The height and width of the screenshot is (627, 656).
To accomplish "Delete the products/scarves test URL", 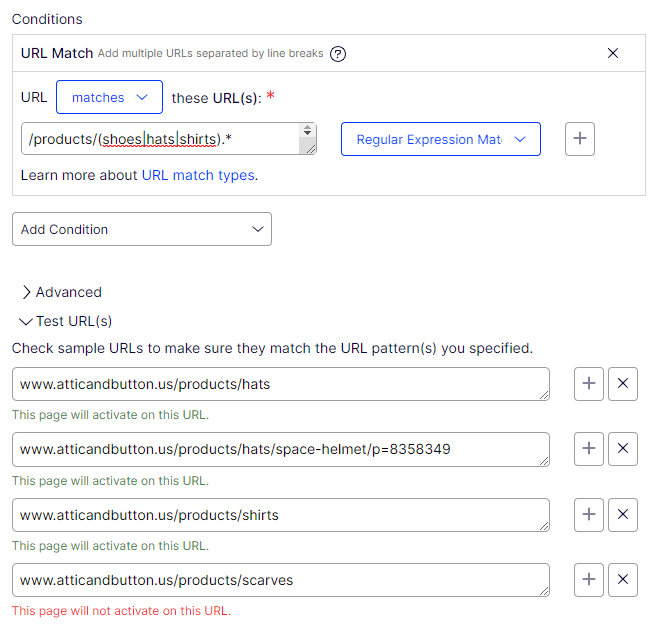I will tap(623, 580).
